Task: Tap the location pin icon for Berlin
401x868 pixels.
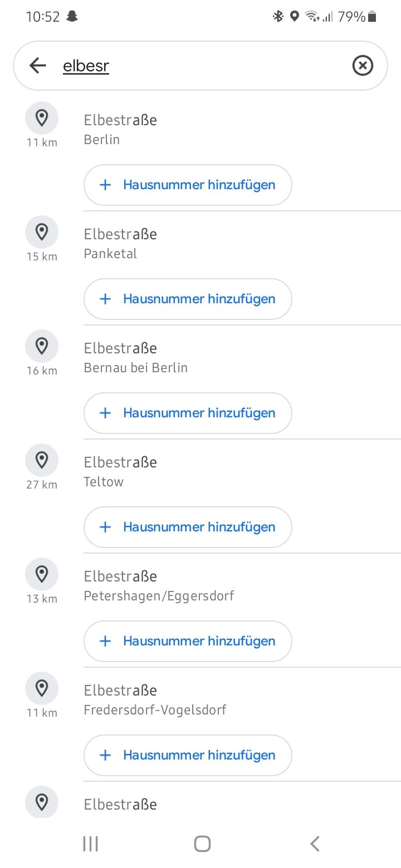Action: pos(42,118)
